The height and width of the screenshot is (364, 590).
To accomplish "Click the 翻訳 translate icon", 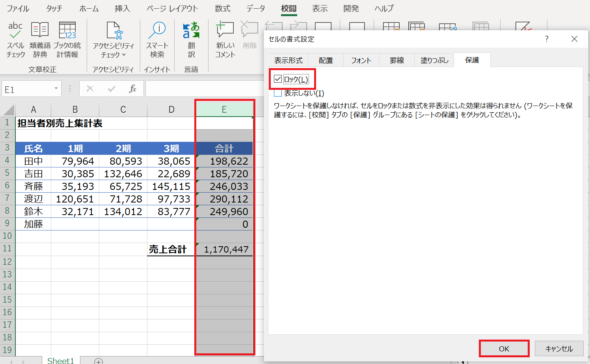I will coord(191,39).
